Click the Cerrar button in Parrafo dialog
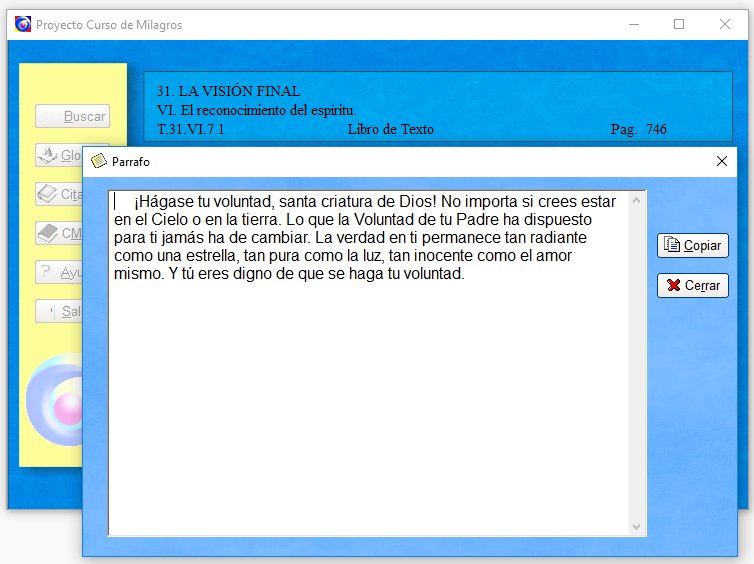 click(x=692, y=286)
